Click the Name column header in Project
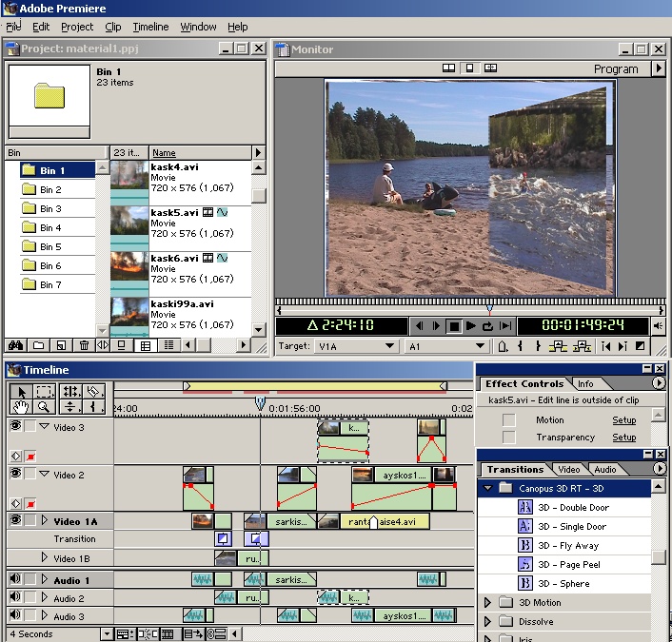The image size is (672, 642). click(x=200, y=152)
